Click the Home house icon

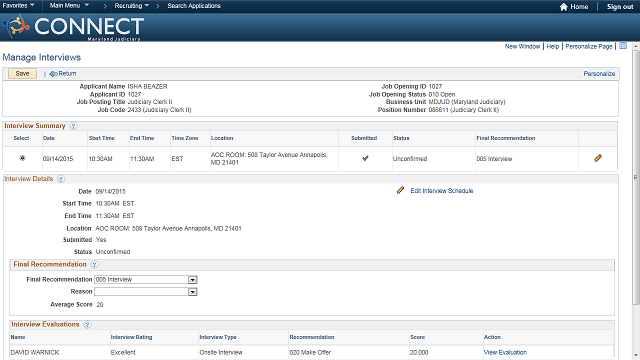coord(564,7)
